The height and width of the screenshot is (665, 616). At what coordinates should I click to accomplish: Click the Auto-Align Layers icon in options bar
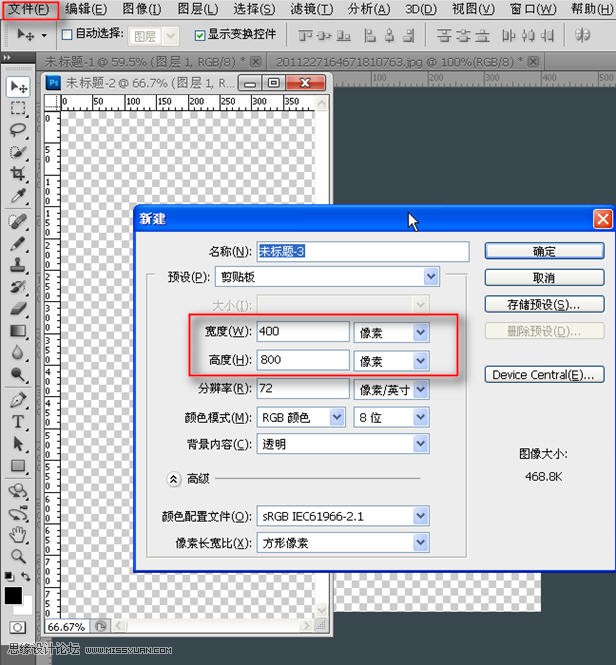pos(582,35)
